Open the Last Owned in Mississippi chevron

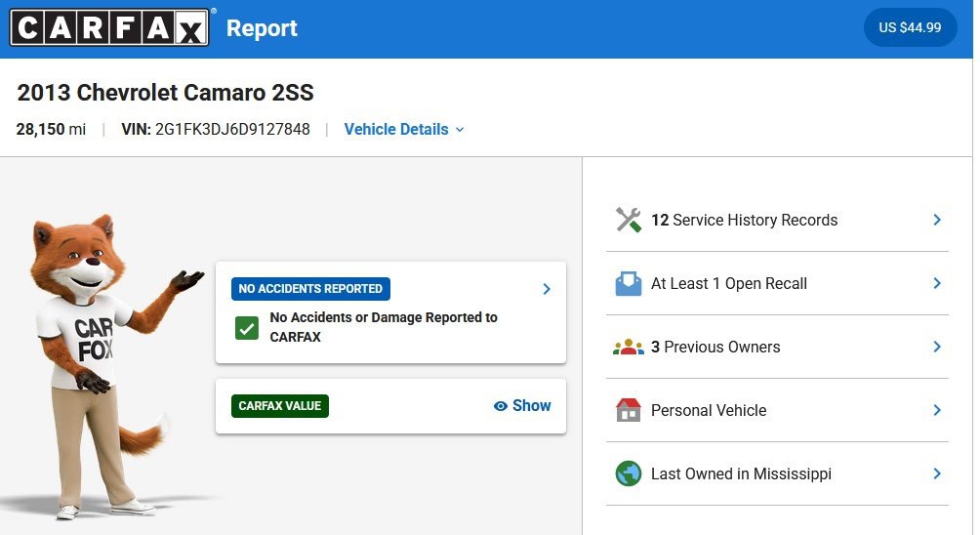(x=937, y=473)
